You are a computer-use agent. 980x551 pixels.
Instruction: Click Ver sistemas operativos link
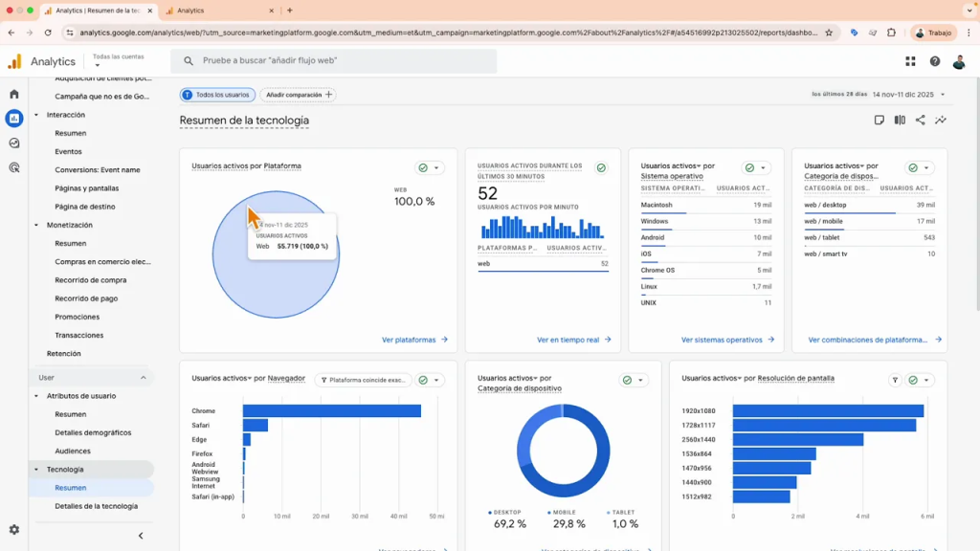(726, 340)
